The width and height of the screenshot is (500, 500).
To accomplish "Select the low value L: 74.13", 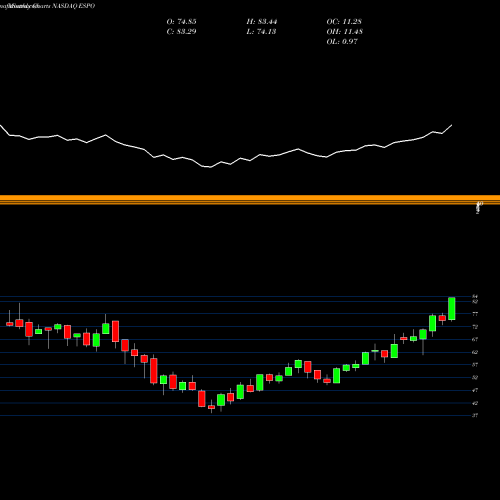I will click(261, 32).
